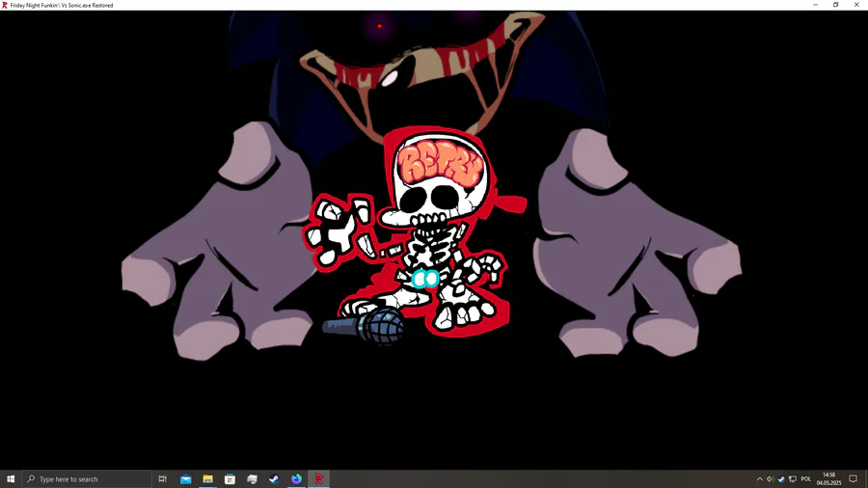This screenshot has width=868, height=488.
Task: Open the volume control in the tray
Action: [770, 479]
